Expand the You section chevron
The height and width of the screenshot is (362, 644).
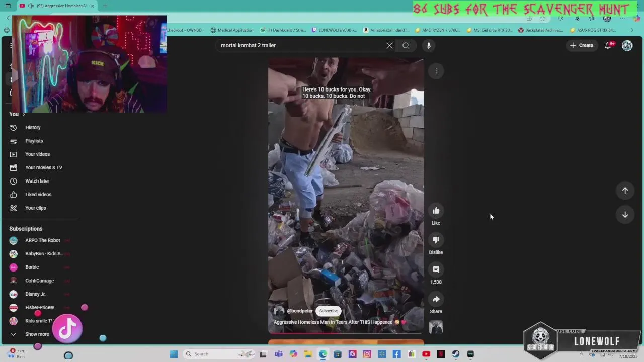pos(23,115)
